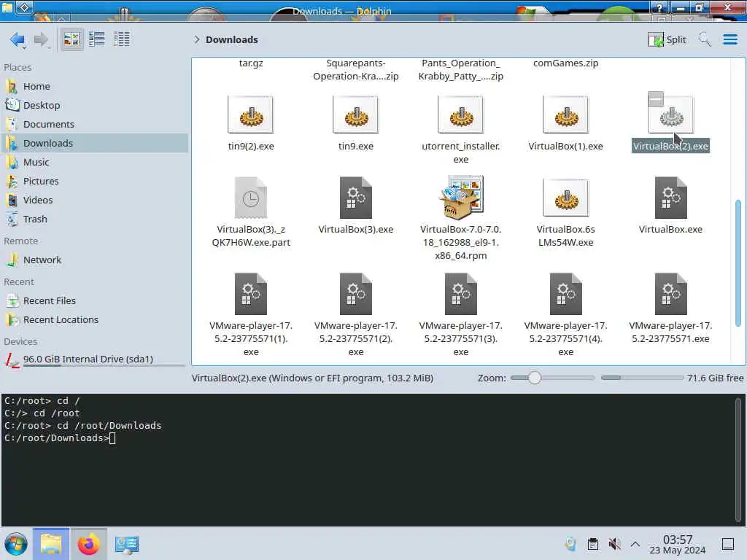Expand the breadcrumb chevron before Downloads

(197, 39)
